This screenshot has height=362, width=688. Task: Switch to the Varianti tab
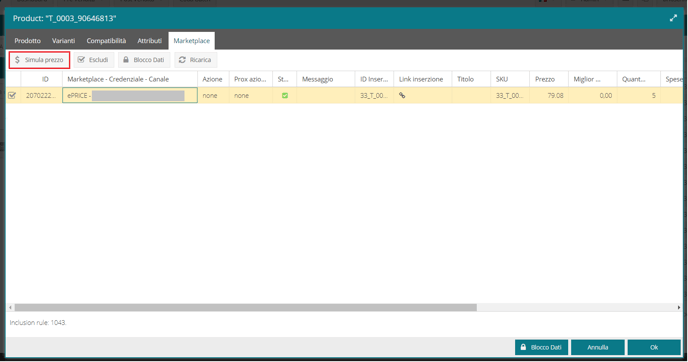[x=63, y=40]
